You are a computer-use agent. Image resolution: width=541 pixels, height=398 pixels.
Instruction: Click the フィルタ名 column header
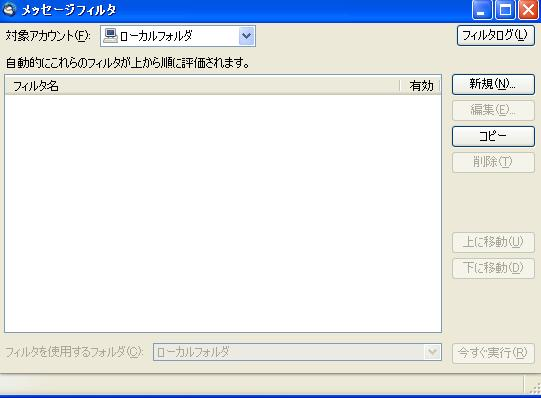[x=203, y=86]
